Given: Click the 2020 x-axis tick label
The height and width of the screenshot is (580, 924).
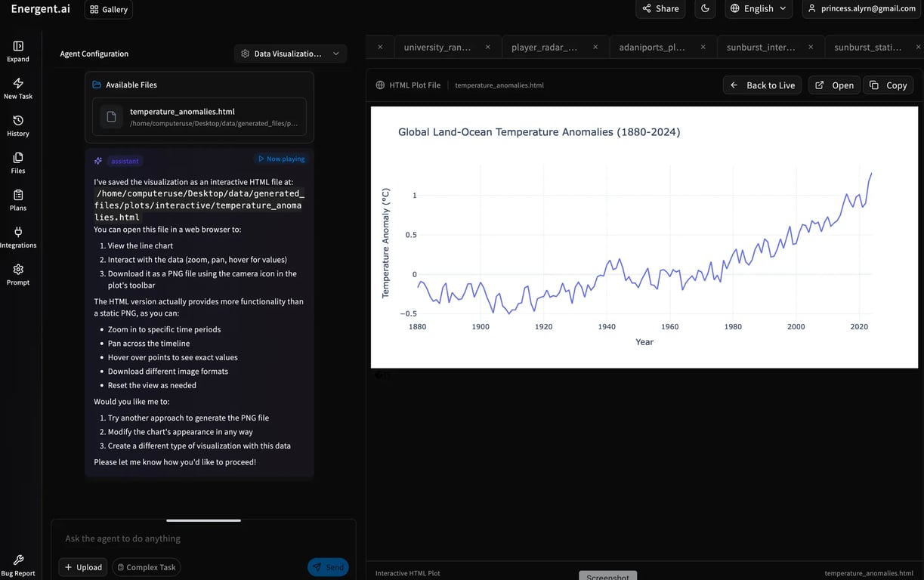Looking at the screenshot, I should pyautogui.click(x=859, y=327).
